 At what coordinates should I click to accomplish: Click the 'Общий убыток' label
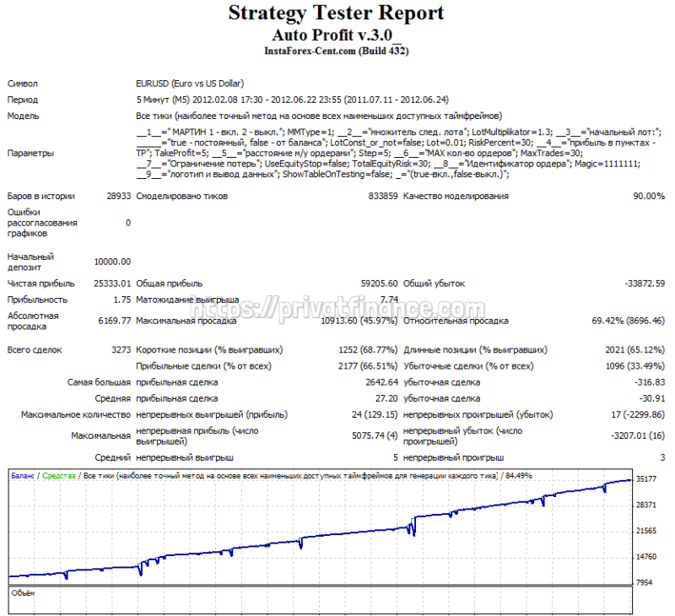coord(434,284)
